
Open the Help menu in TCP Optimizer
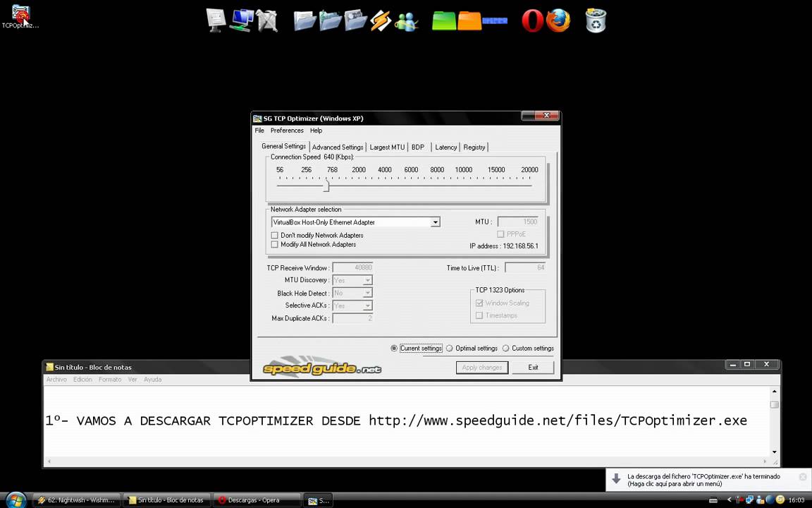(x=316, y=131)
